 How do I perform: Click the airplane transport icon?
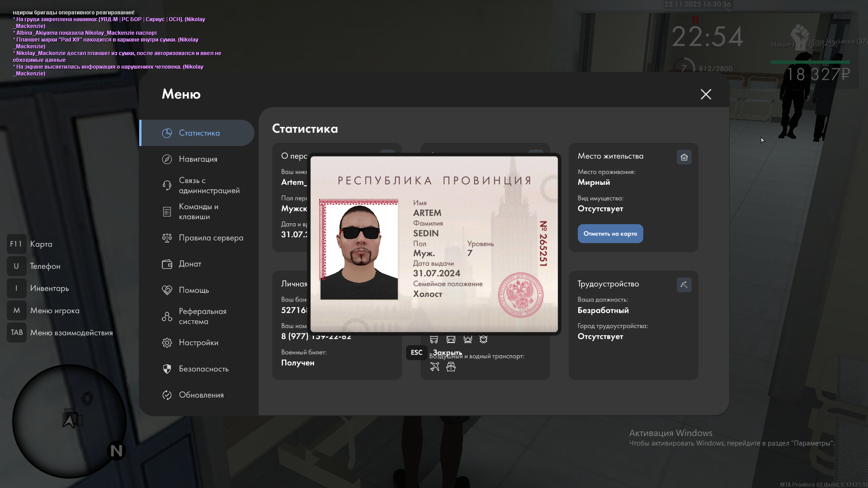click(x=434, y=367)
